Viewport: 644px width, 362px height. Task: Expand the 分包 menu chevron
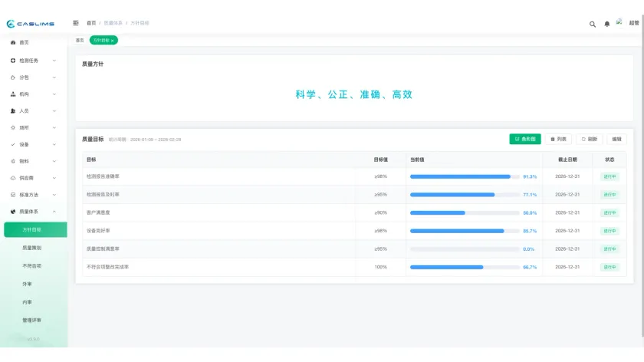coord(54,77)
